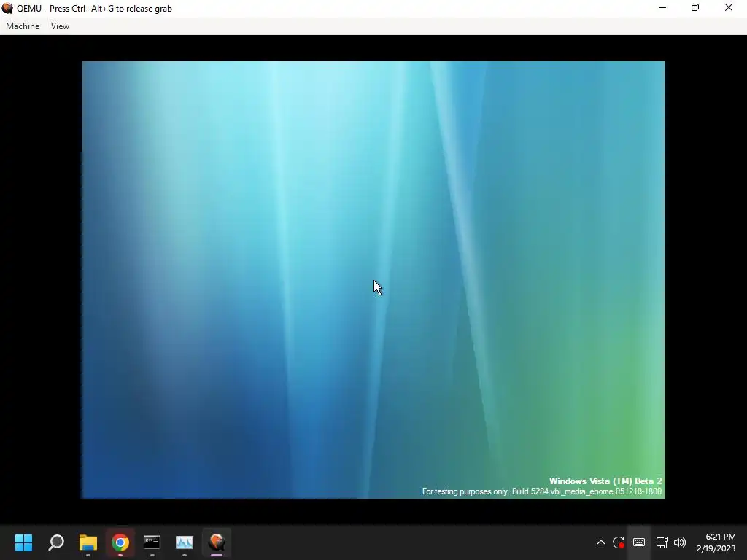
Task: Switch to Google Chrome on the taskbar
Action: pyautogui.click(x=120, y=542)
